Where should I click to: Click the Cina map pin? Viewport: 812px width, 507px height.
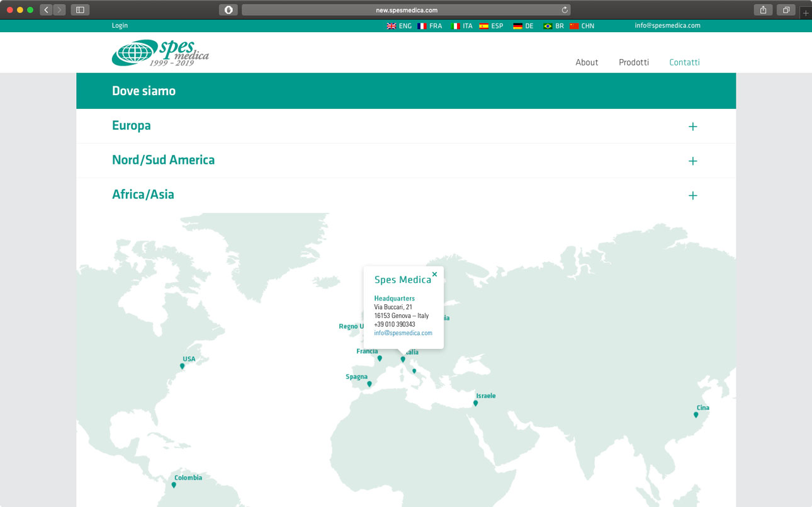coord(696,414)
